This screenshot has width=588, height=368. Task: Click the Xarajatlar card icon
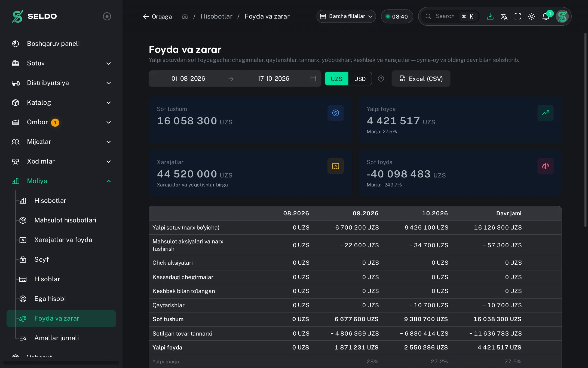coord(336,166)
